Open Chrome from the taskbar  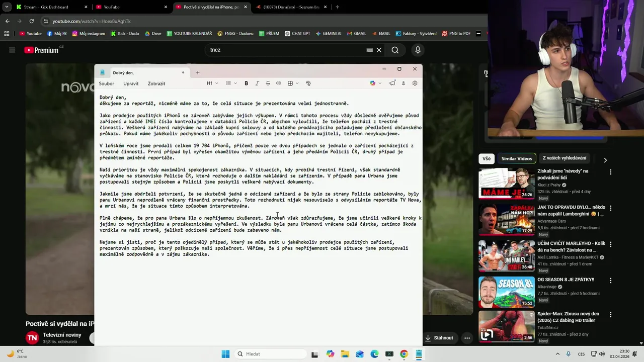404,354
